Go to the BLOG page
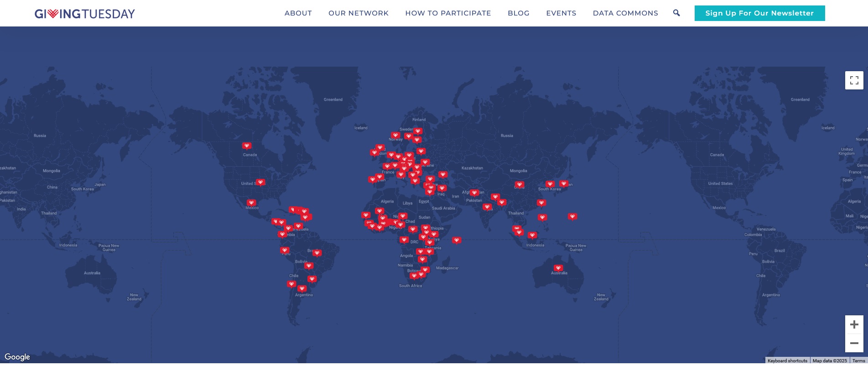868x371 pixels. (x=519, y=13)
